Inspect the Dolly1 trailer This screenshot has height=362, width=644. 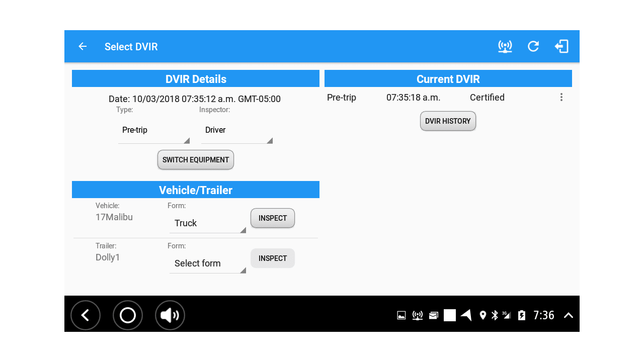(273, 258)
